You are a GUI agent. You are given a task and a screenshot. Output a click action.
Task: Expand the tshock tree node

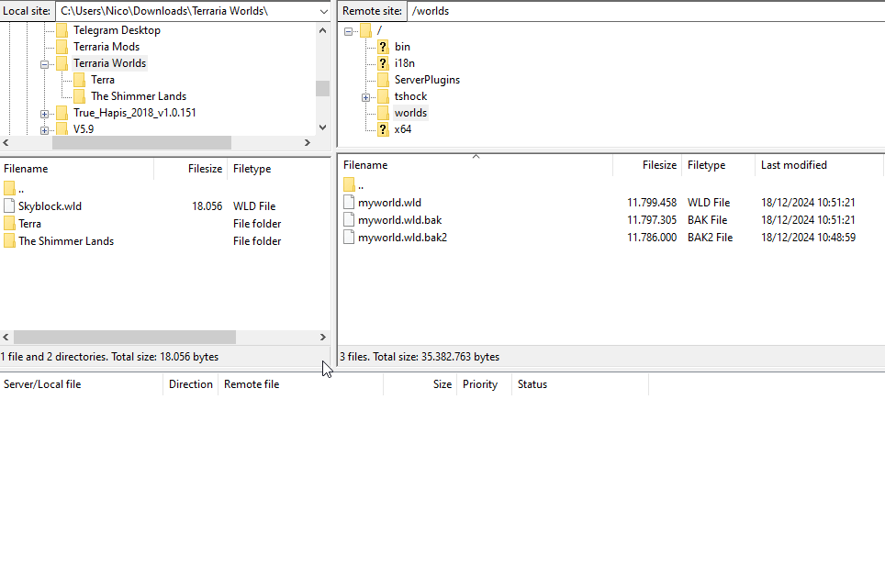pos(365,95)
